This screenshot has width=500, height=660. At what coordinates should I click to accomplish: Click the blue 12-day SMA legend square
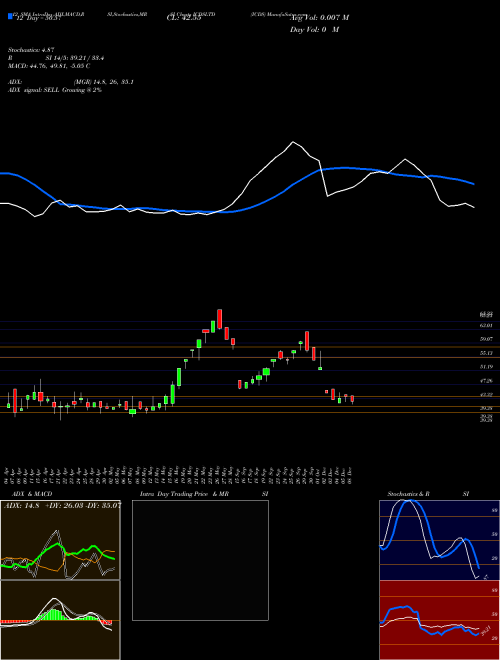click(x=10, y=16)
